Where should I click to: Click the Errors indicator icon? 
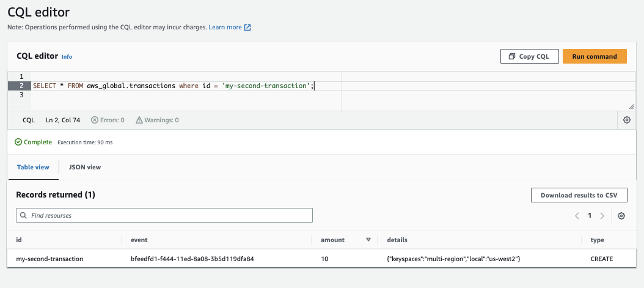pyautogui.click(x=94, y=120)
